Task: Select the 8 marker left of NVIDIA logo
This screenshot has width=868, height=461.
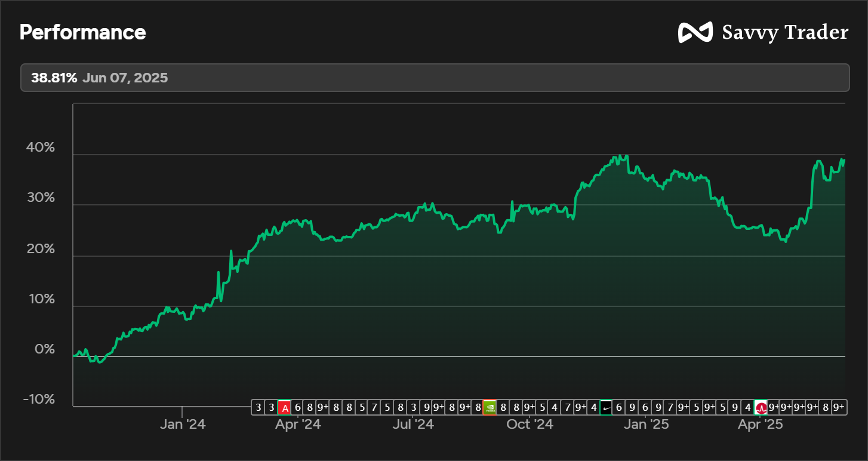Action: (478, 408)
